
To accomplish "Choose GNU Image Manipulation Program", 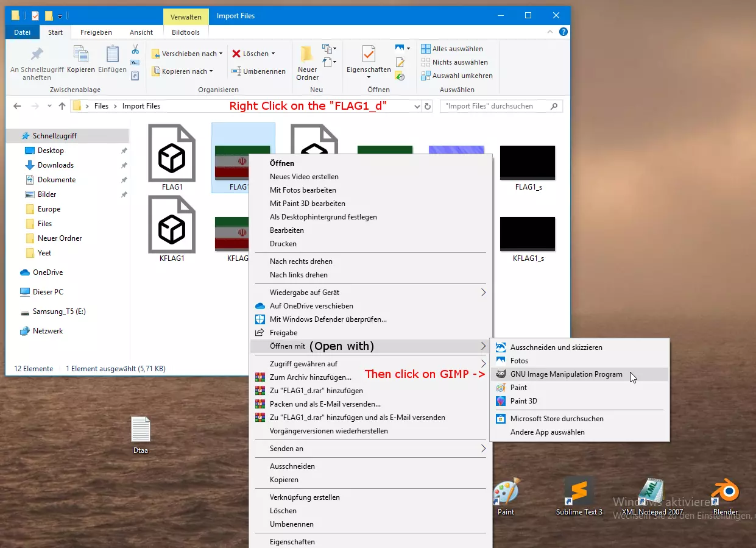I will (566, 374).
